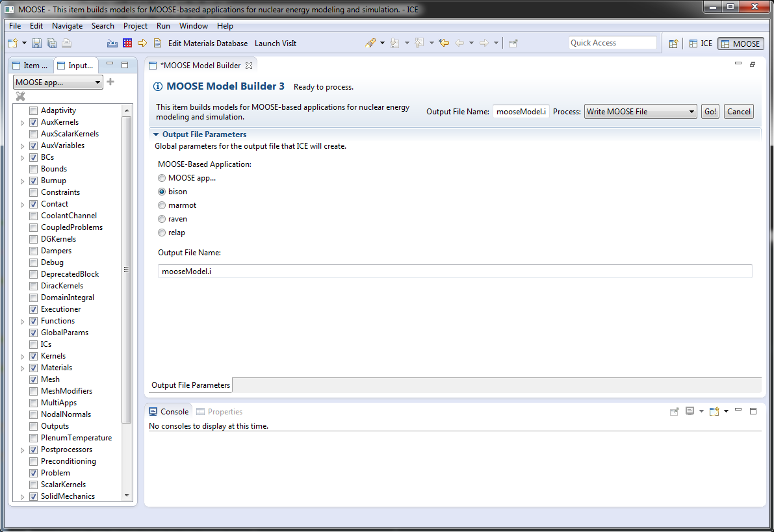This screenshot has height=532, width=774.
Task: Expand the AuxVariables tree node
Action: pos(22,146)
